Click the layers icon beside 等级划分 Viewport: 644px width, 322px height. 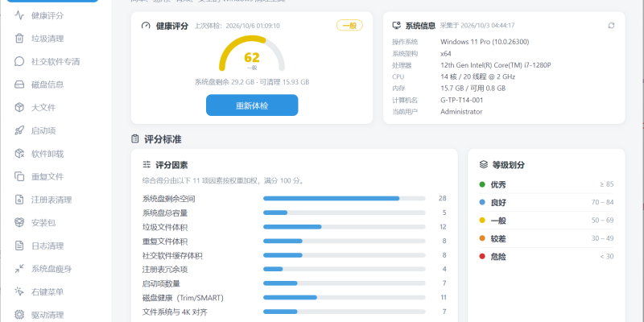coord(484,165)
